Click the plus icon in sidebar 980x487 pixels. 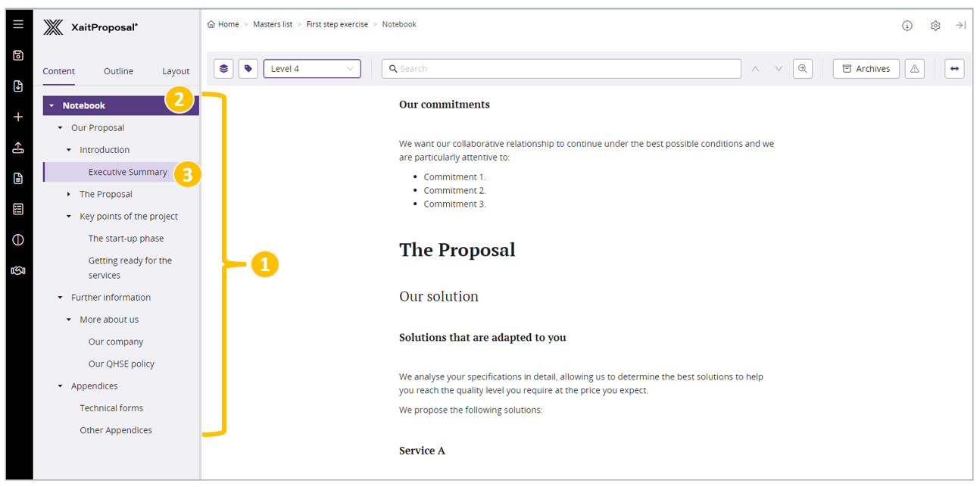coord(18,117)
